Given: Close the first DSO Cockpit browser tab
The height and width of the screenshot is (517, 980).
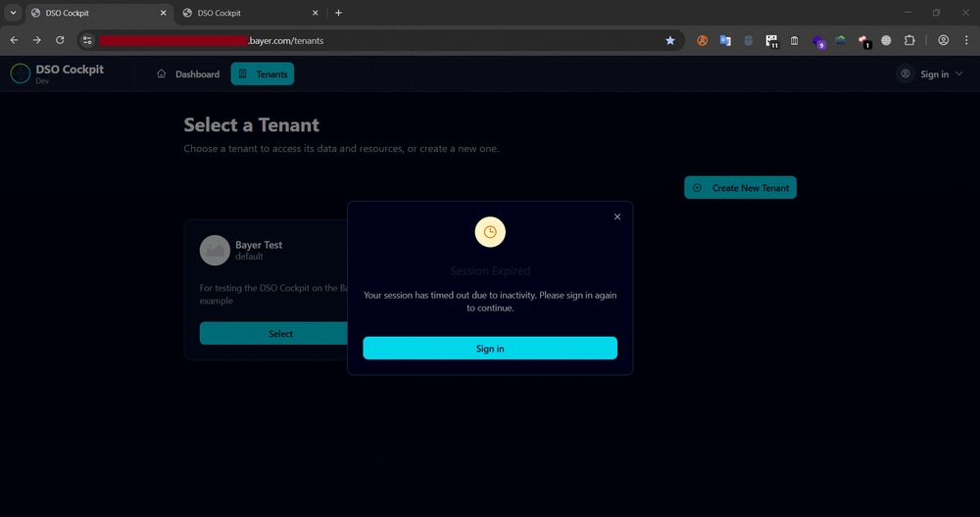Looking at the screenshot, I should click(163, 13).
